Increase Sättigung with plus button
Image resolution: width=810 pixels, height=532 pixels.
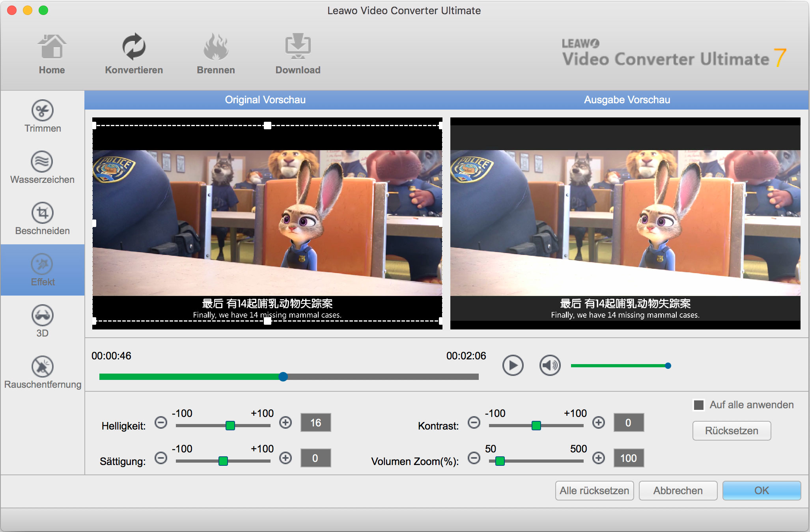click(286, 458)
